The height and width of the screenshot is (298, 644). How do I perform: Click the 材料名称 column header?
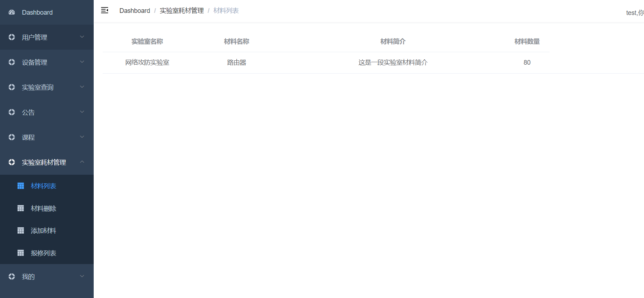(237, 41)
